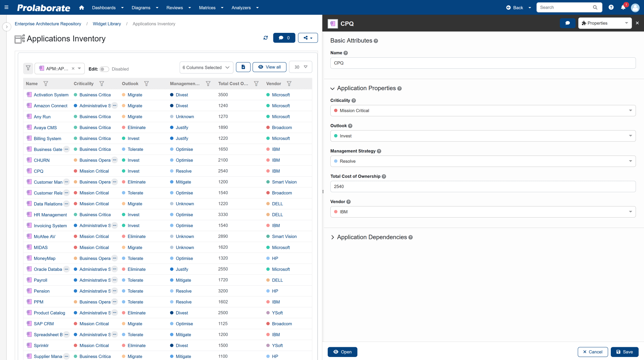Viewport: 644px width, 360px height.
Task: Click MIDAS row Unknown strategy cell
Action: (185, 248)
